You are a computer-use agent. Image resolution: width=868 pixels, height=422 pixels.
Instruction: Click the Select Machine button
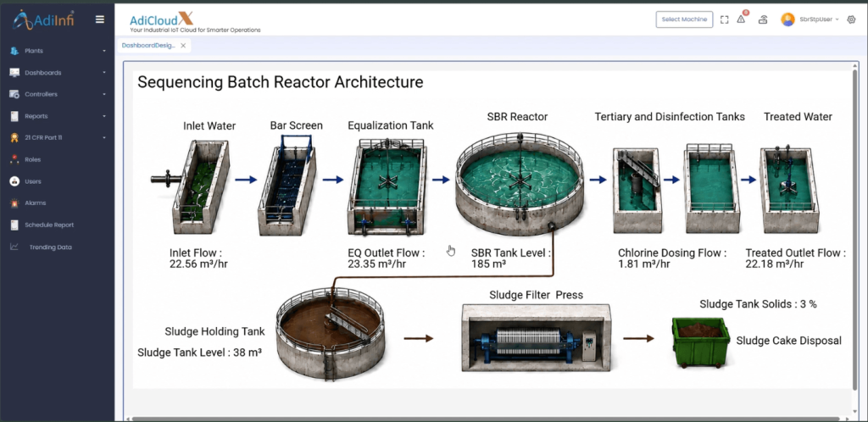(x=684, y=19)
